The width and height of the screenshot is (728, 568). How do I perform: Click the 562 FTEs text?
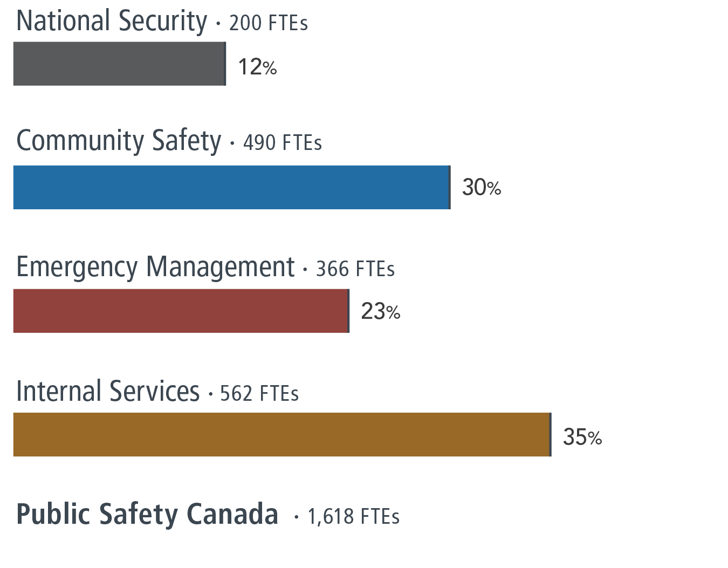pos(259,393)
